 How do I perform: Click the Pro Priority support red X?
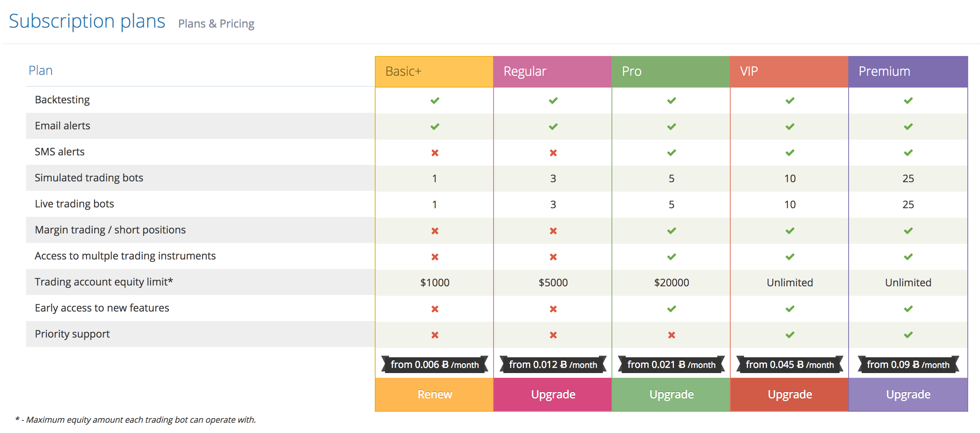pos(671,335)
